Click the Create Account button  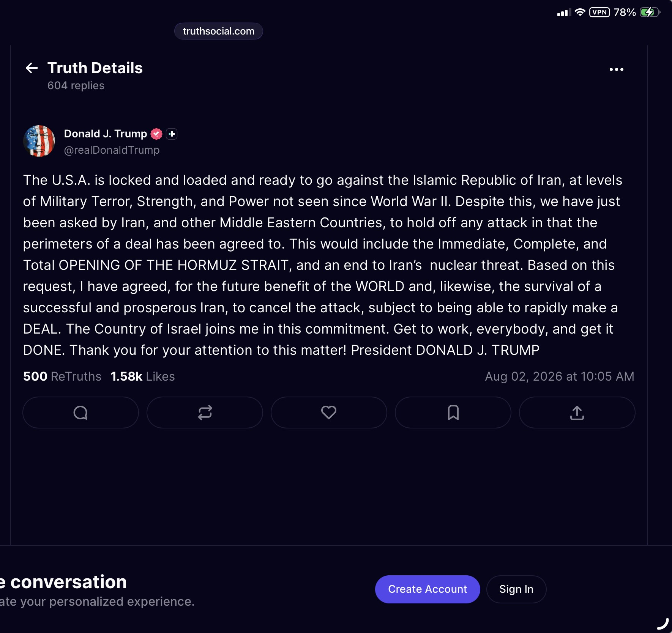pos(427,589)
